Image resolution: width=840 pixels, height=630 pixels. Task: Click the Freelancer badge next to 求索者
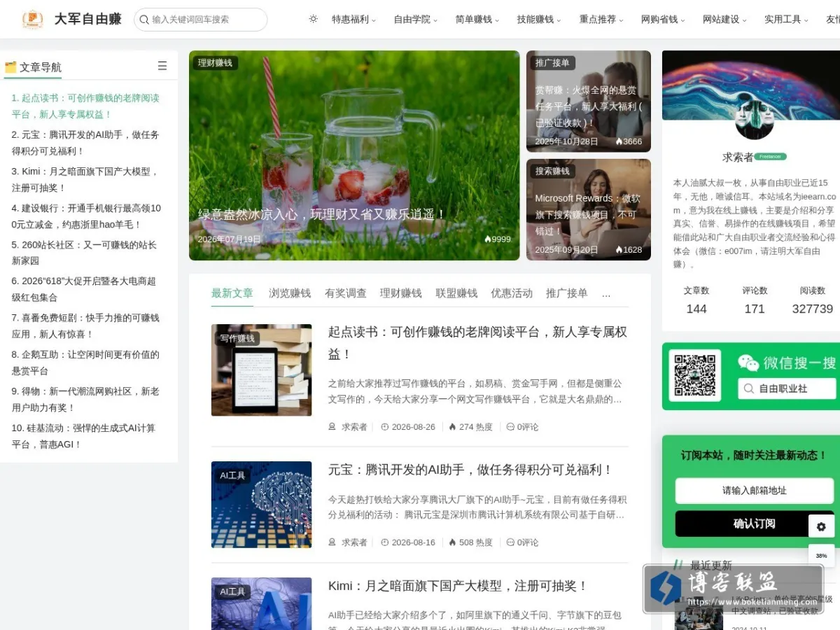click(x=771, y=157)
